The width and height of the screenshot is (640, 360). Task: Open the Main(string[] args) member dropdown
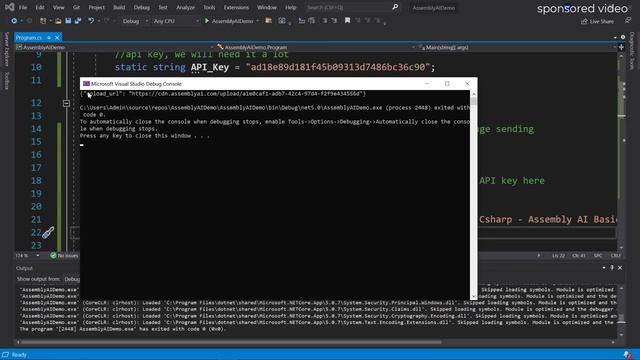tap(517, 47)
